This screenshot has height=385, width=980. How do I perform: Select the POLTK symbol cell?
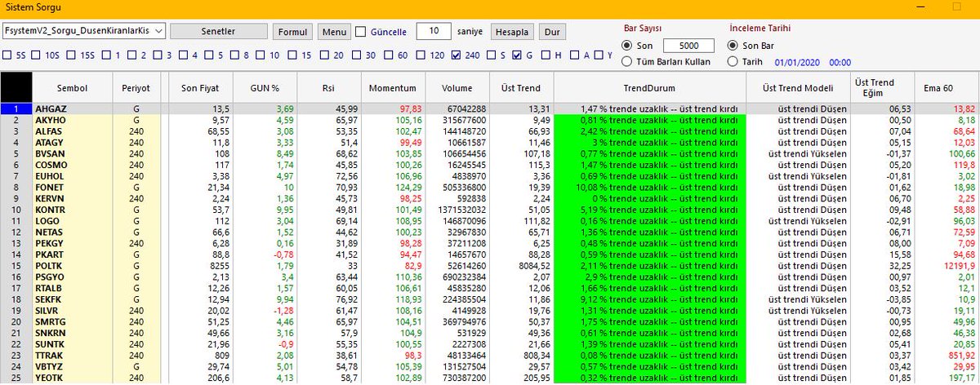[72, 266]
